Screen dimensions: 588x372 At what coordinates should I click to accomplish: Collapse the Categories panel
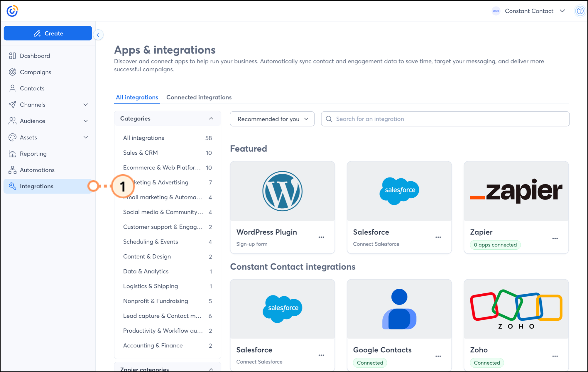(211, 119)
